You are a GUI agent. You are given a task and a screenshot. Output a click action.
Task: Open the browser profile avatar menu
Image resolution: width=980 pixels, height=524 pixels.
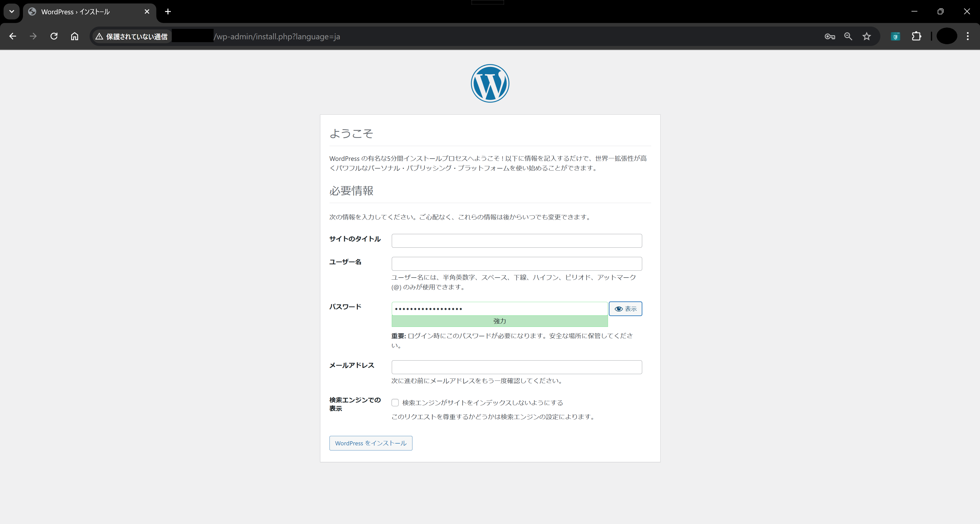click(947, 36)
